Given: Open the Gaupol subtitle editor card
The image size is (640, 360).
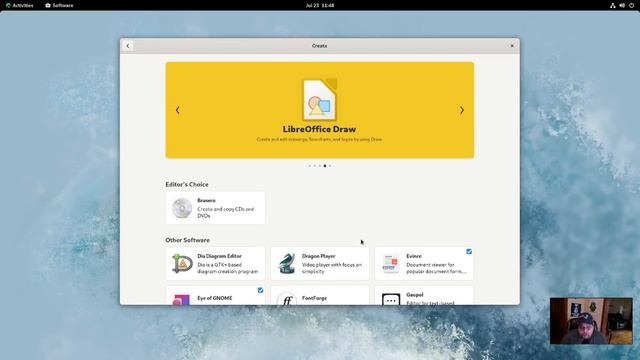Looking at the screenshot, I should (424, 295).
